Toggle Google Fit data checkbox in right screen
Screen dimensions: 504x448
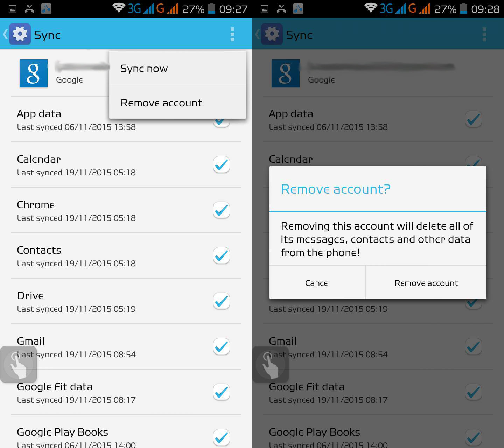pyautogui.click(x=474, y=392)
